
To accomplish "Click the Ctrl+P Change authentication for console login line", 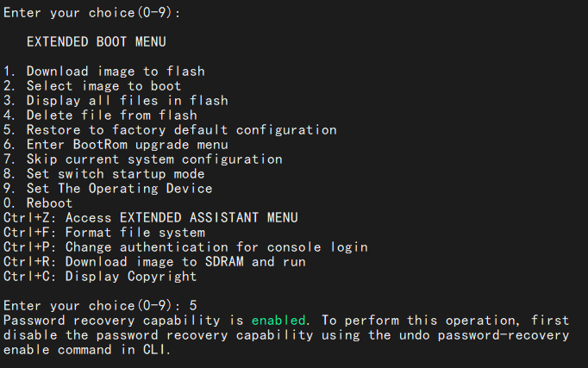I will (185, 246).
